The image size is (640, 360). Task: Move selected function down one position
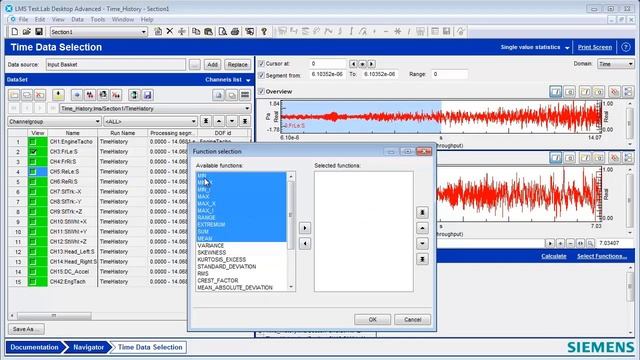[x=422, y=244]
